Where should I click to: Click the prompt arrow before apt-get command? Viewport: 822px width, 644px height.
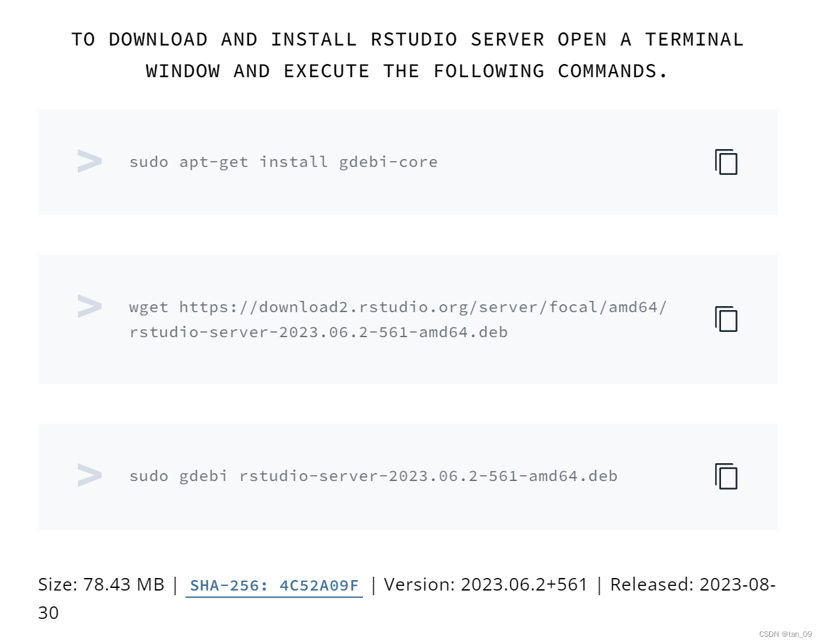[x=90, y=161]
